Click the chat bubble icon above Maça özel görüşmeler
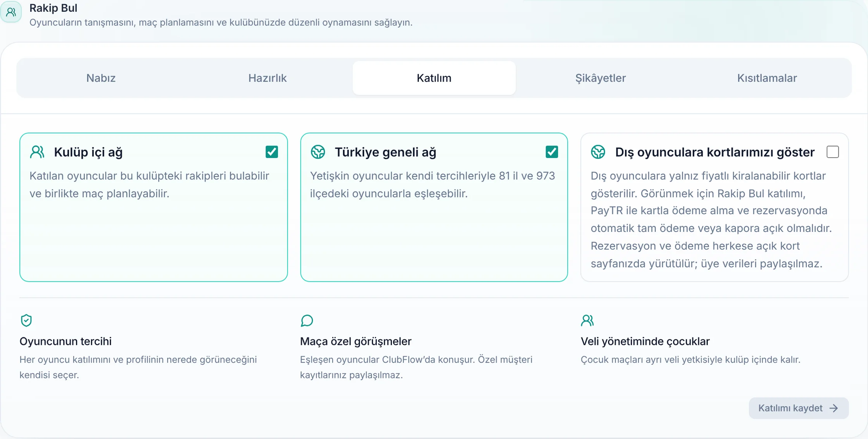This screenshot has height=439, width=868. [x=307, y=320]
